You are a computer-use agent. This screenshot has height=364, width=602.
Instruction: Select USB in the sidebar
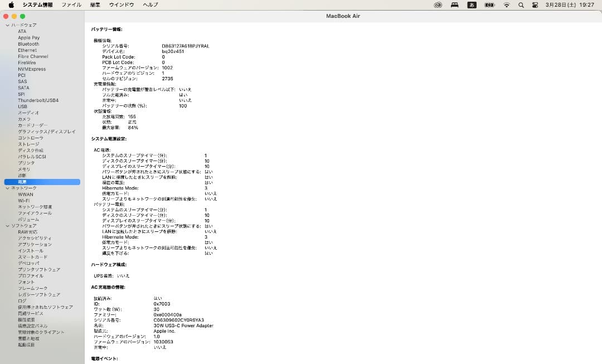click(x=22, y=106)
